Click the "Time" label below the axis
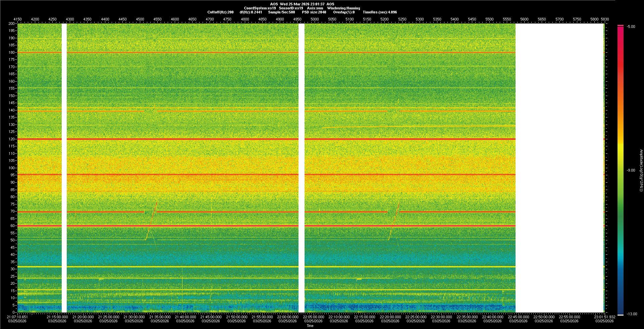The width and height of the screenshot is (644, 329). [310, 326]
